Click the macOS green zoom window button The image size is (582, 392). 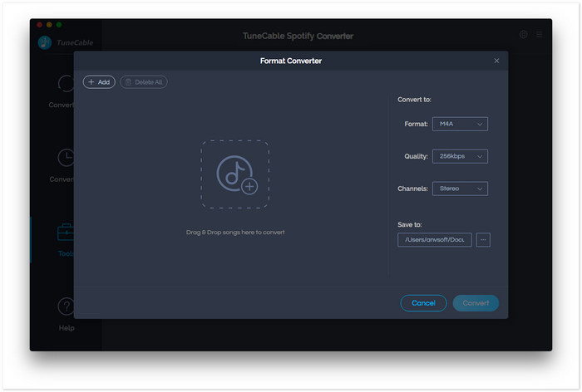59,24
